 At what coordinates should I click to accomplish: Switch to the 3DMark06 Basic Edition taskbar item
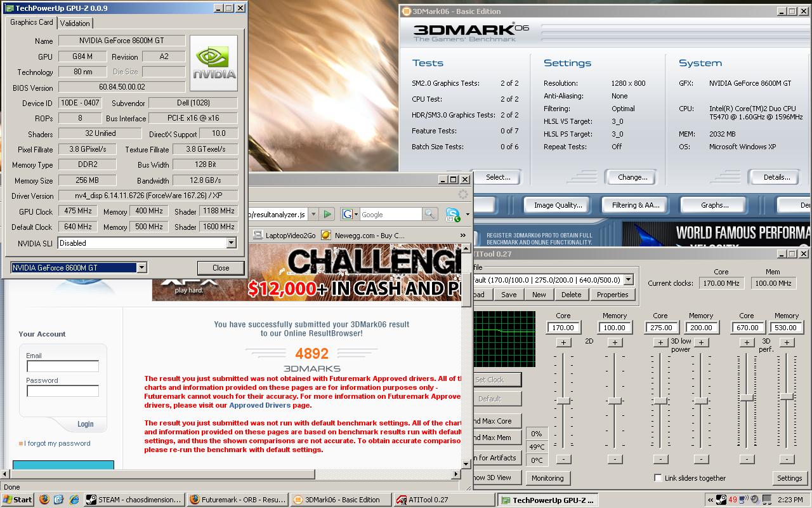point(341,500)
